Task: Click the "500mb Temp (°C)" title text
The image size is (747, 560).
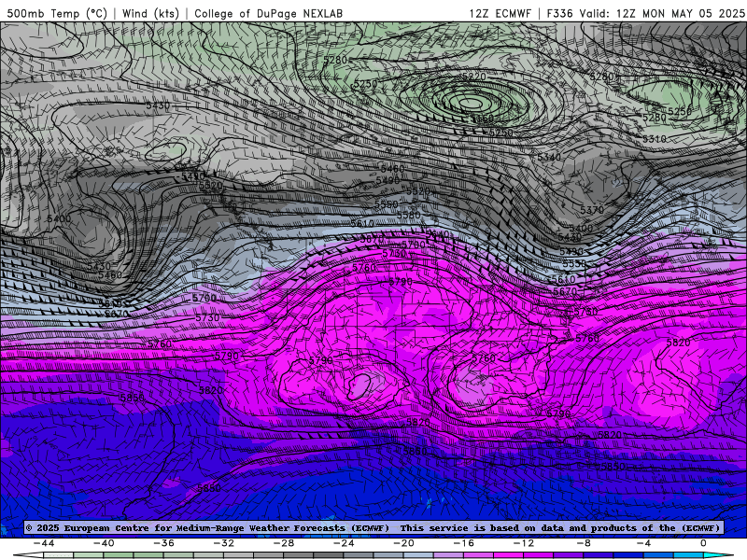Action: [57, 13]
